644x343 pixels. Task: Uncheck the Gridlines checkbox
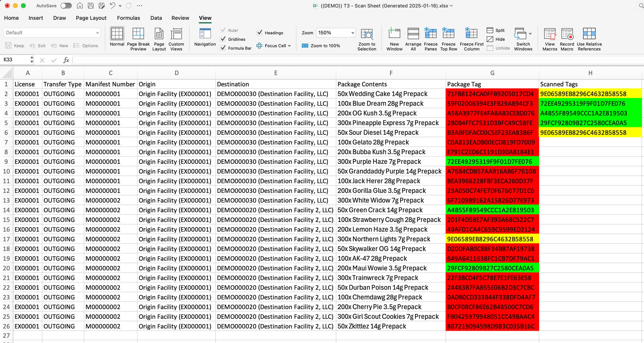pos(223,39)
